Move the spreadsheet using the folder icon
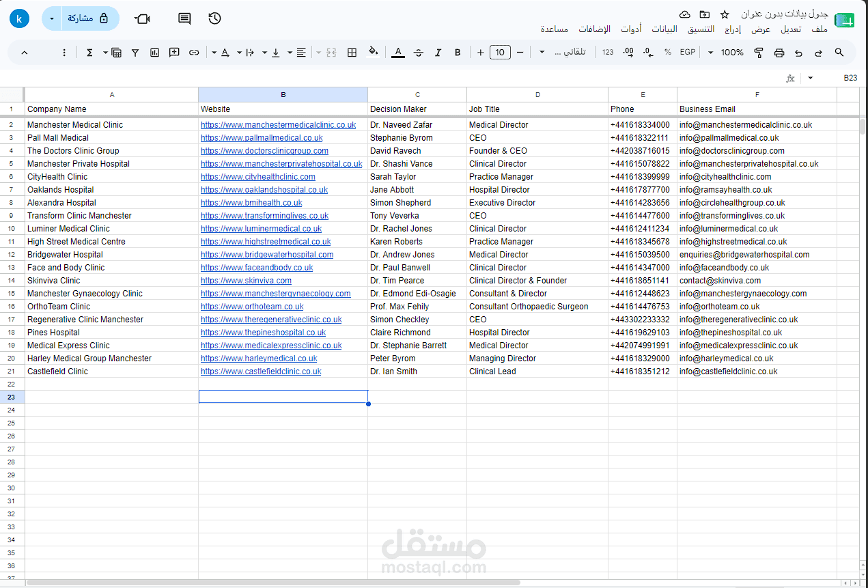The height and width of the screenshot is (588, 868). pyautogui.click(x=704, y=14)
